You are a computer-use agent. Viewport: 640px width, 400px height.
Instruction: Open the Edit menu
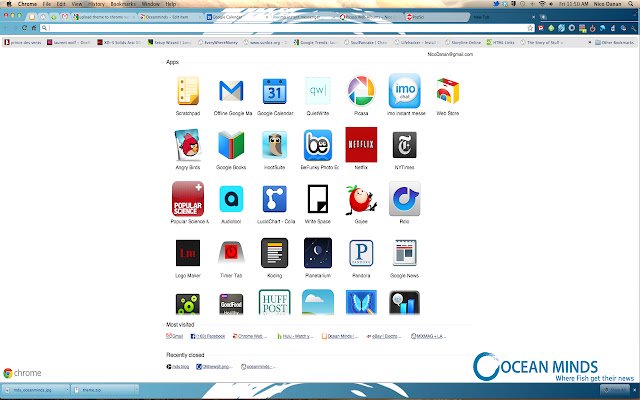tap(61, 4)
